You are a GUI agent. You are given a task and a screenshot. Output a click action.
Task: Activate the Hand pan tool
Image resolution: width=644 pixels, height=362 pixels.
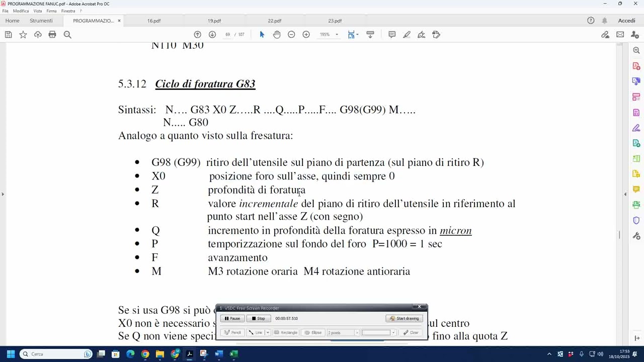(x=277, y=35)
